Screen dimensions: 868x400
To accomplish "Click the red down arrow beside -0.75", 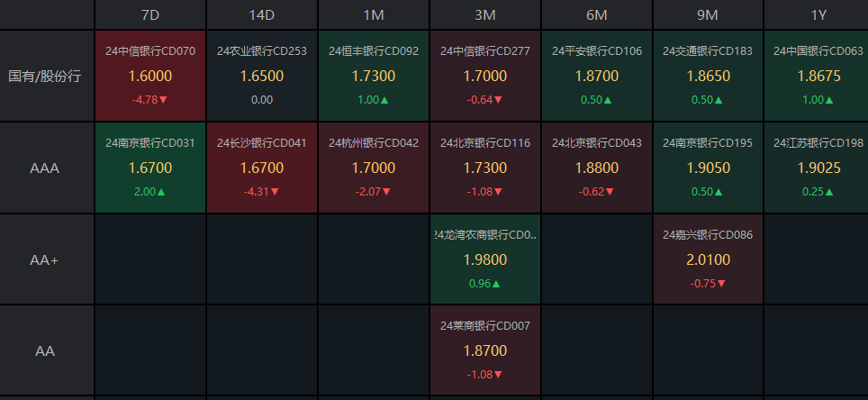I will 721,283.
